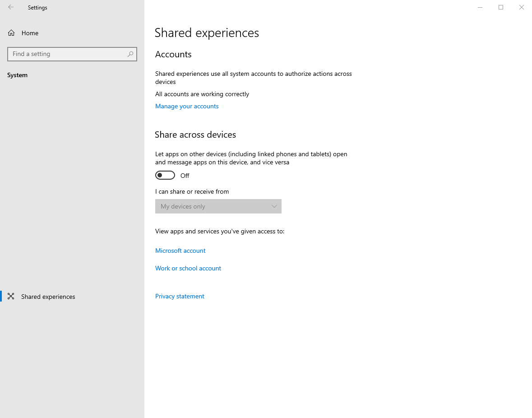Enable the Share across devices toggle

tap(165, 175)
